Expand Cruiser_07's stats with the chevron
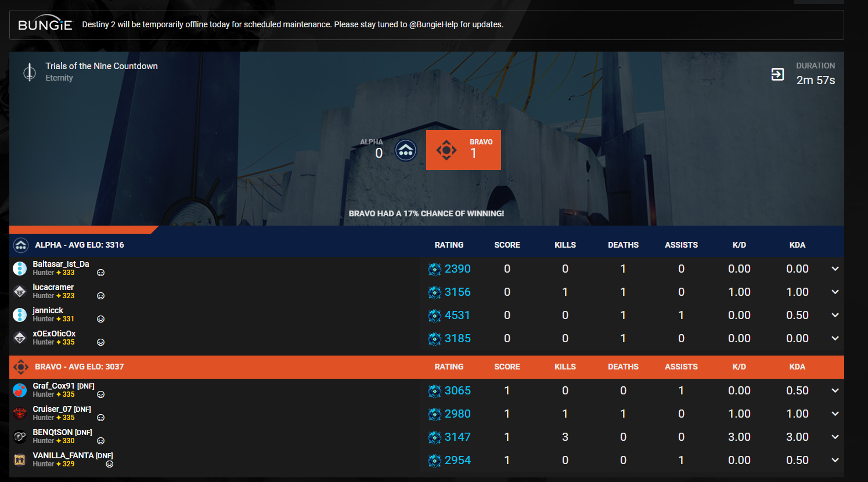Image resolution: width=868 pixels, height=482 pixels. pos(835,414)
